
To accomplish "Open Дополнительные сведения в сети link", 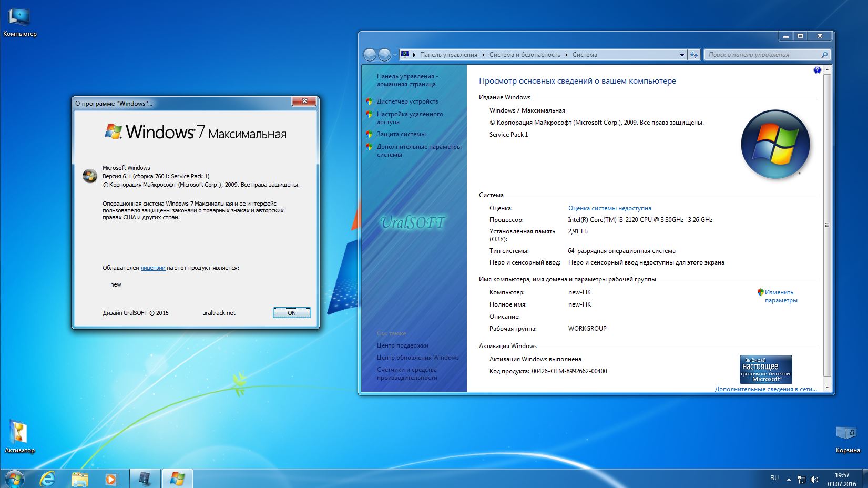I will (765, 389).
